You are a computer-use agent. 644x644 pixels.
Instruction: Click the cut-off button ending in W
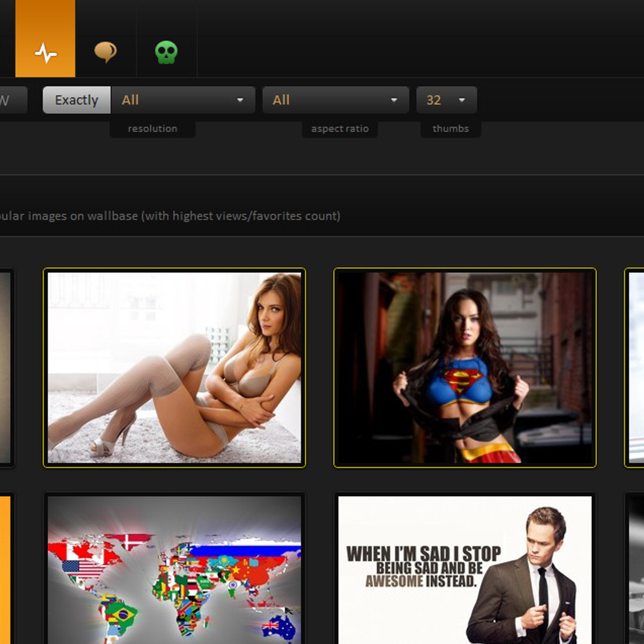[11, 100]
